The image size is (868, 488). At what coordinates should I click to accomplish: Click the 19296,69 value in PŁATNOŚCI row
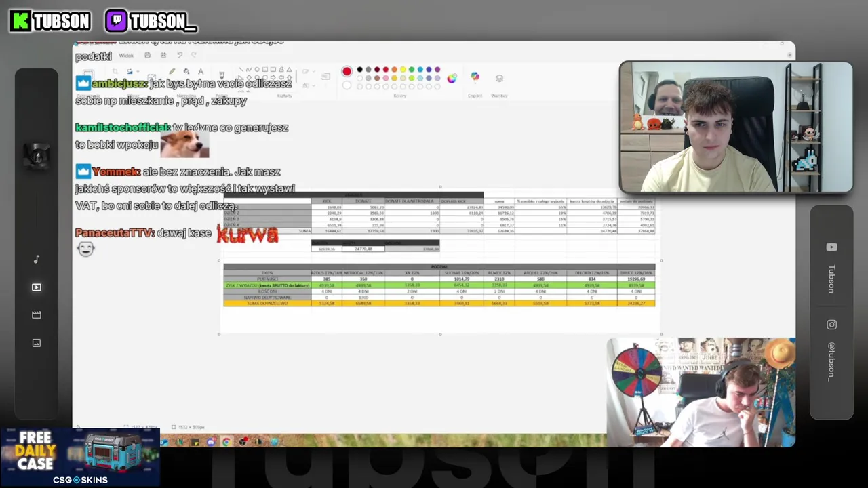point(636,279)
